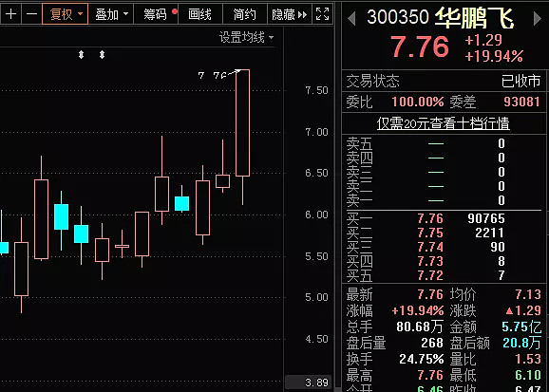Click 均价 value 7.13

(528, 294)
